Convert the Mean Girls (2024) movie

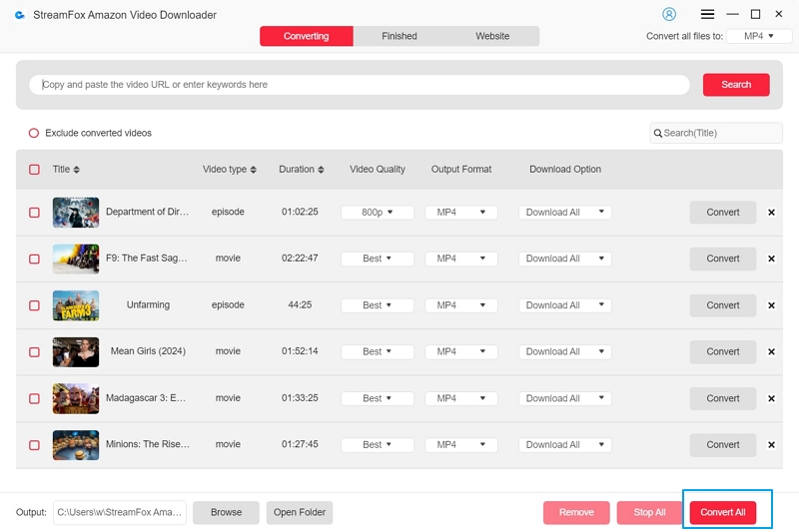722,351
